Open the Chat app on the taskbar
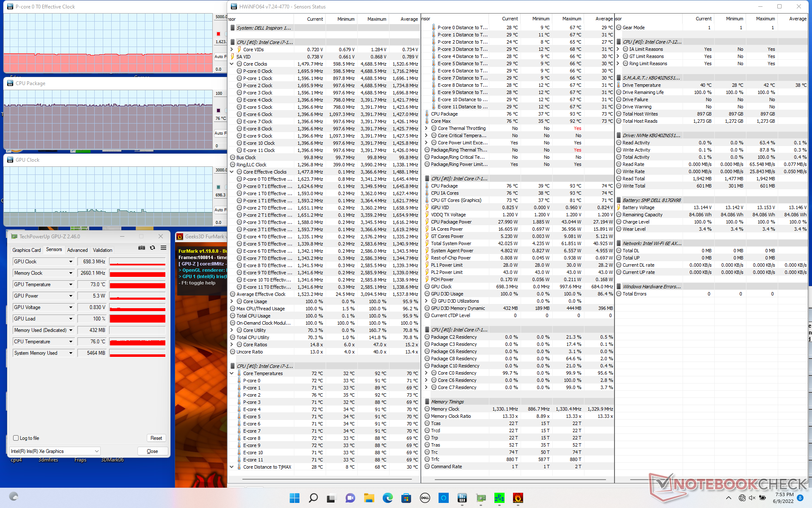 tap(350, 498)
